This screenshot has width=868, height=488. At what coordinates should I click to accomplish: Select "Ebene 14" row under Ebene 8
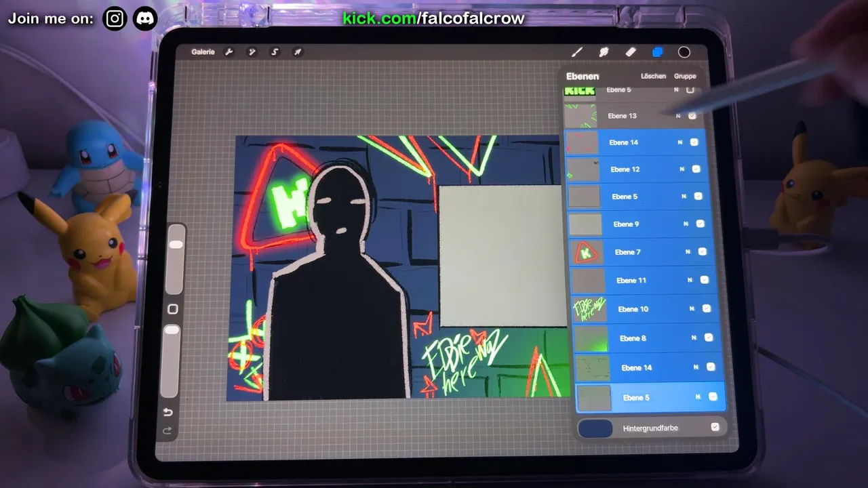[x=649, y=367]
